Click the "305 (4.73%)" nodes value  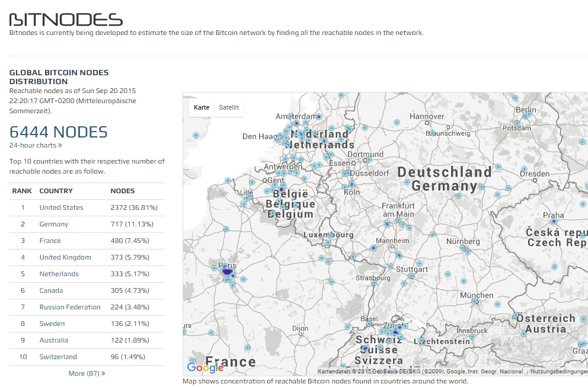[130, 290]
